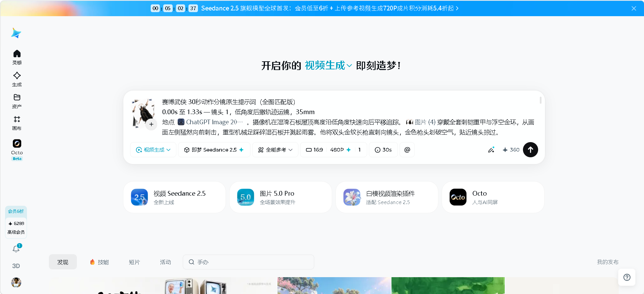The width and height of the screenshot is (644, 294).
Task: Open the flower landscape feed thumbnail
Action: 334,286
